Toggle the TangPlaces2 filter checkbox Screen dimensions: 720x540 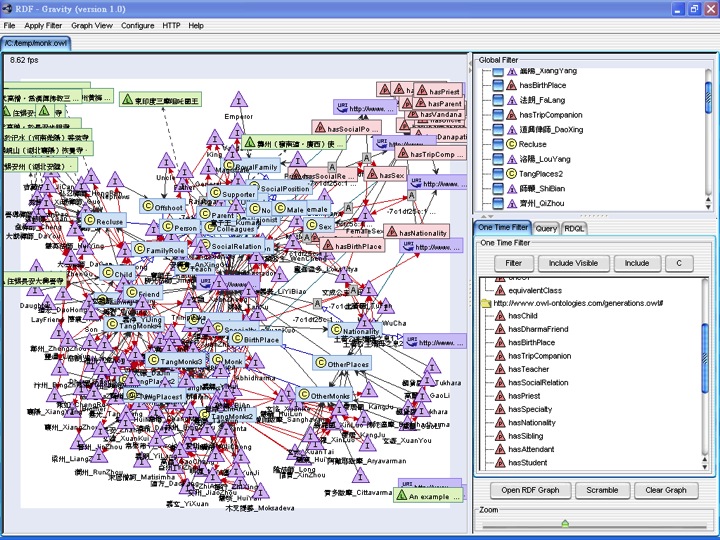(x=498, y=174)
